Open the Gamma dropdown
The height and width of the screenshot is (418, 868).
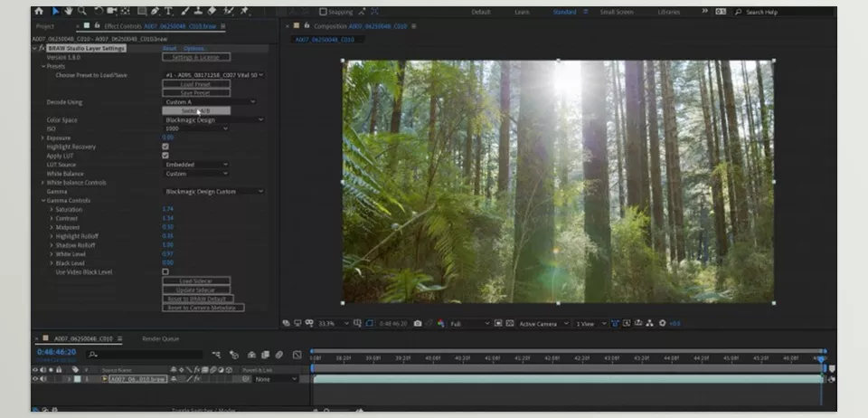point(213,191)
